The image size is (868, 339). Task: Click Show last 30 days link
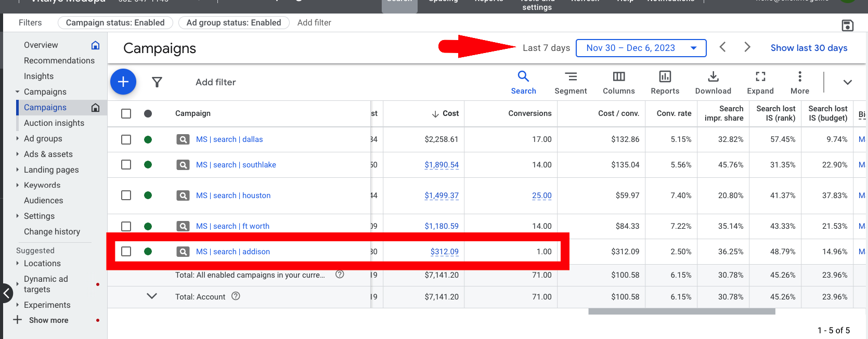click(x=809, y=48)
